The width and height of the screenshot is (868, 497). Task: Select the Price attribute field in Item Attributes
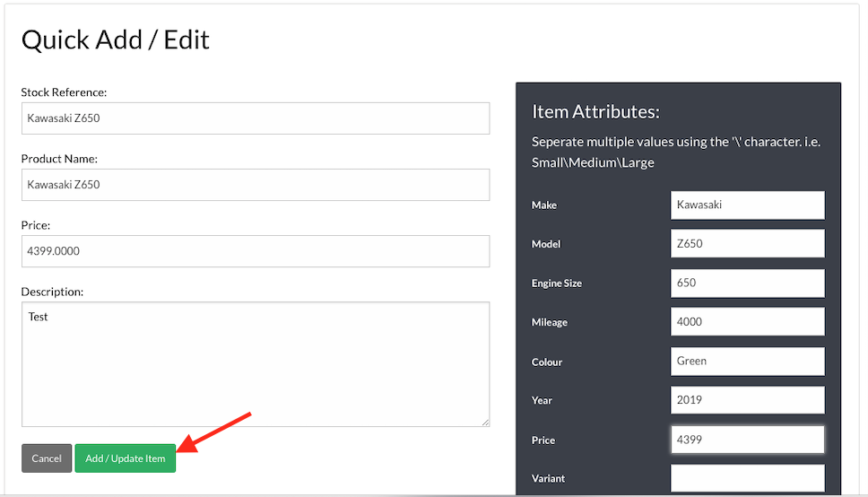coord(747,440)
